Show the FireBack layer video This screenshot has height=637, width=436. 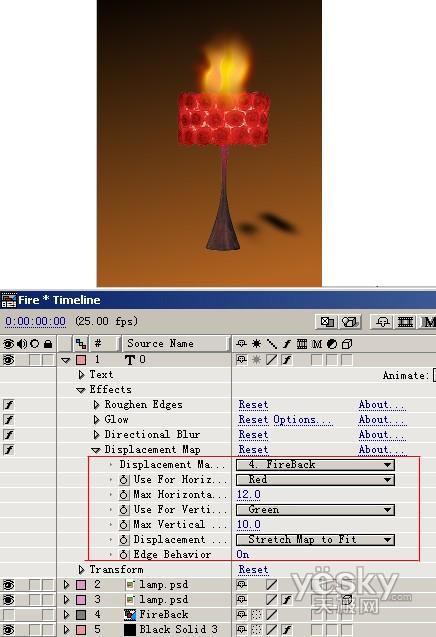point(9,615)
